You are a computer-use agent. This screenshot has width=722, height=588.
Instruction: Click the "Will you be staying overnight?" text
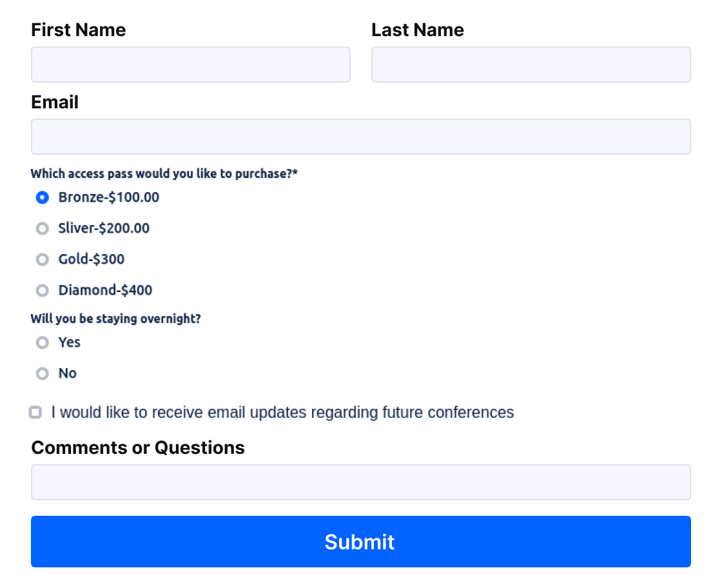point(115,318)
